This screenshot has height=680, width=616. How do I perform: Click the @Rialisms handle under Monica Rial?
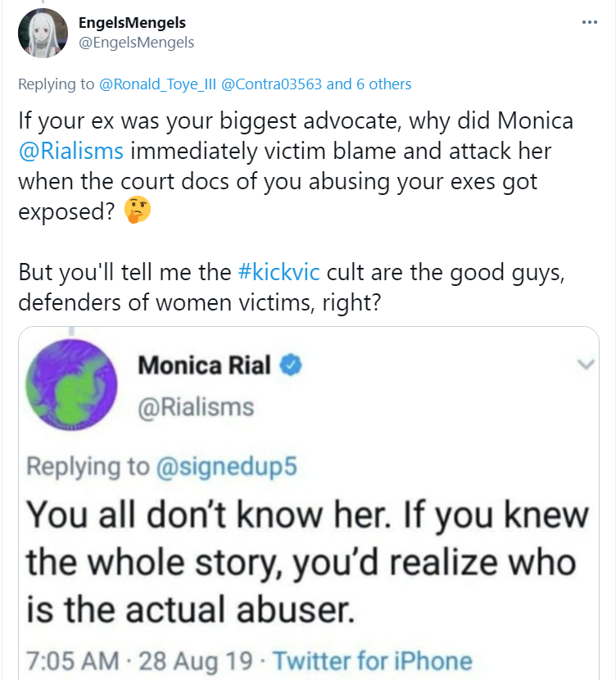tap(196, 407)
